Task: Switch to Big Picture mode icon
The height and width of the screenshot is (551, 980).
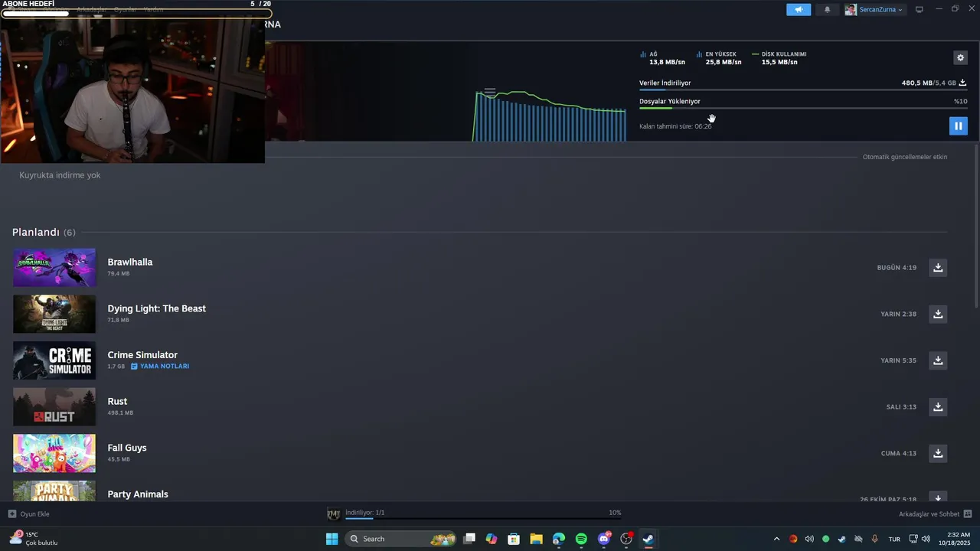Action: tap(920, 10)
